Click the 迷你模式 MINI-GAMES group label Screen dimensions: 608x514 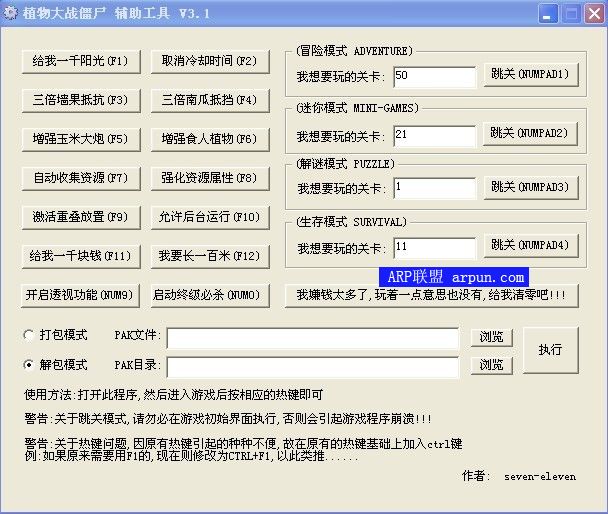pos(358,108)
